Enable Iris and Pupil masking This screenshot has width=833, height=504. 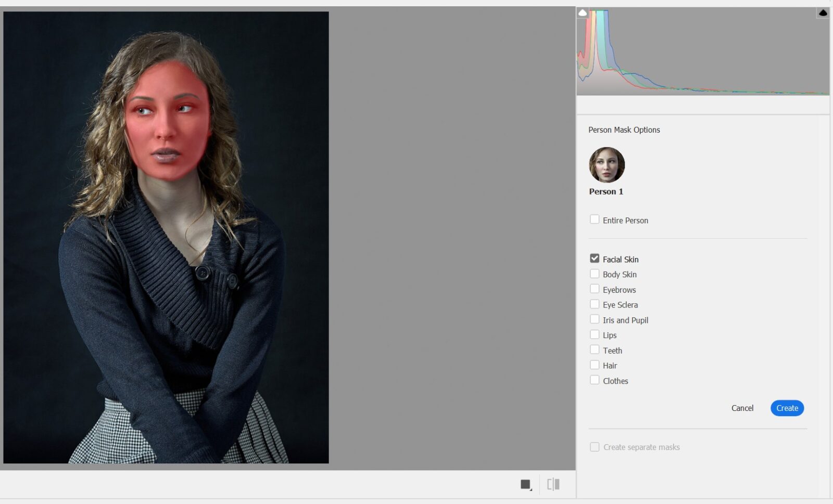click(x=595, y=319)
